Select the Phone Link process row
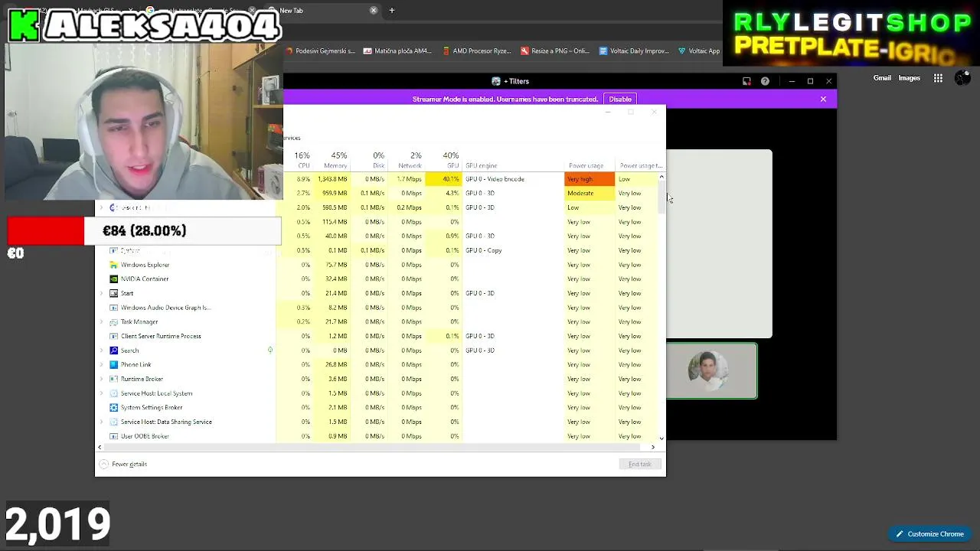This screenshot has height=551, width=980. pos(377,365)
